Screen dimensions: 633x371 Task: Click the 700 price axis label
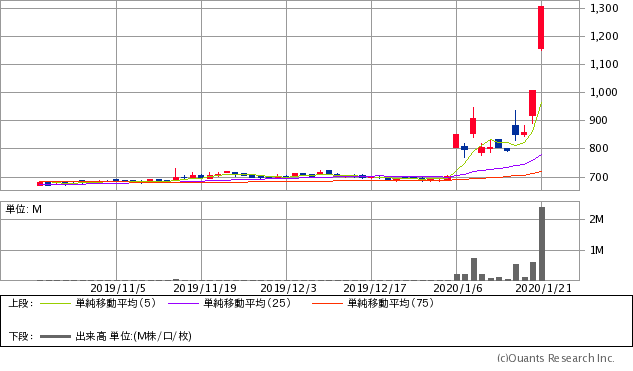coord(599,177)
